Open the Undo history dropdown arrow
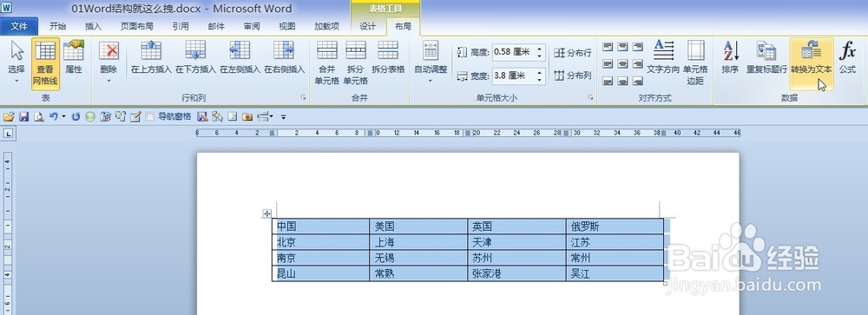Image resolution: width=868 pixels, height=315 pixels. pyautogui.click(x=63, y=117)
